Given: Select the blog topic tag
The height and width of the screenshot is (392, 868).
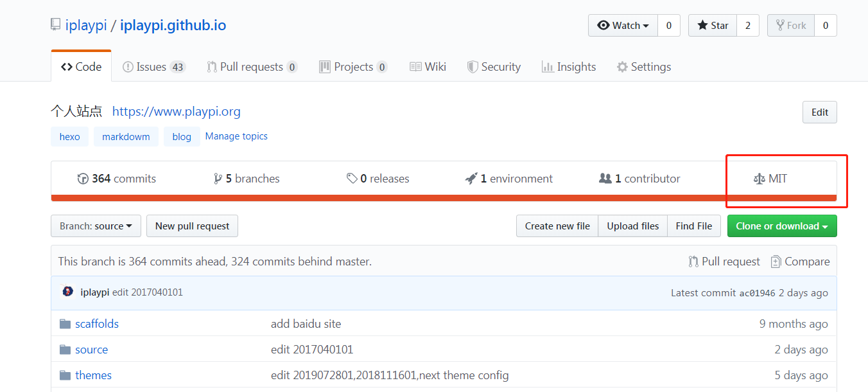Looking at the screenshot, I should pyautogui.click(x=182, y=136).
